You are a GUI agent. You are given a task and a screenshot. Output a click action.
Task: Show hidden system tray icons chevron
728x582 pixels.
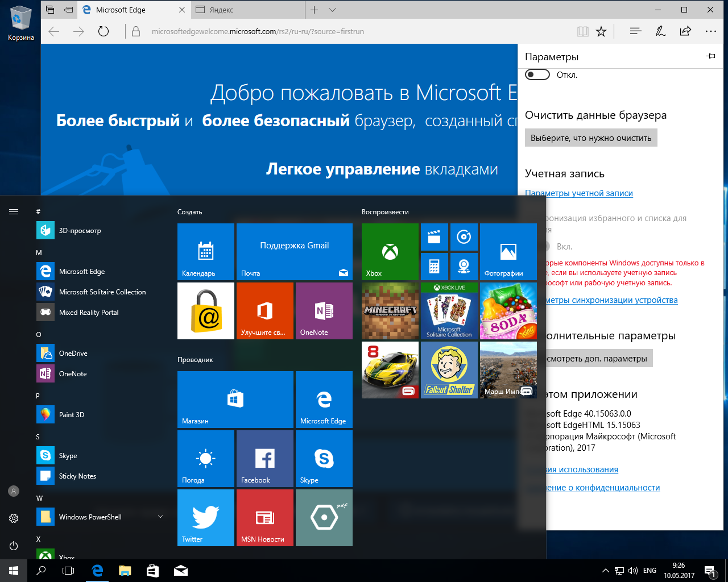click(x=605, y=571)
